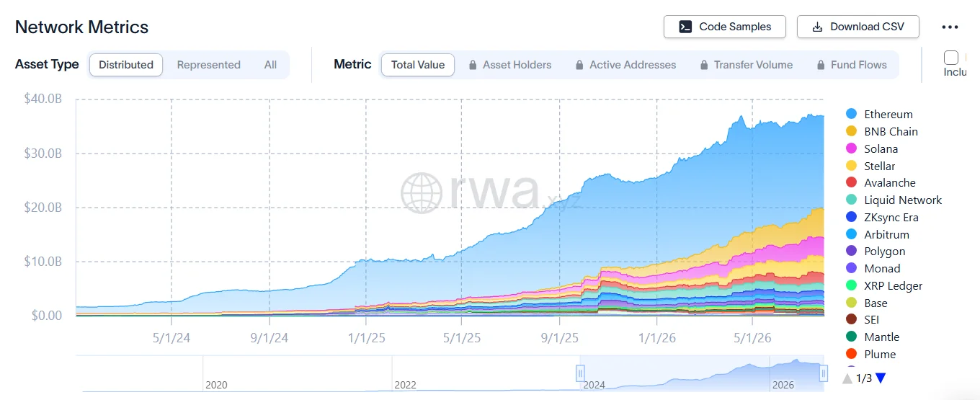Toggle Solana series legend dot
Screen dimensions: 980x400
[851, 148]
